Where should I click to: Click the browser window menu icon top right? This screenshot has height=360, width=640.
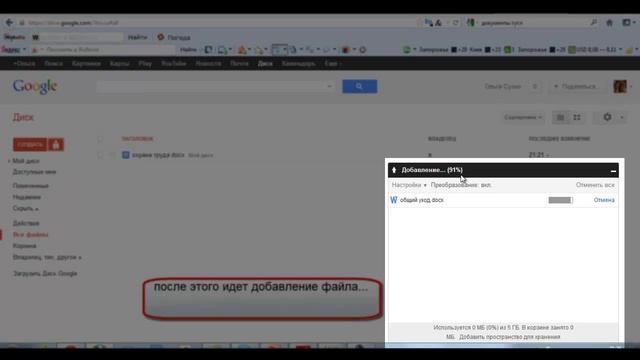click(627, 23)
